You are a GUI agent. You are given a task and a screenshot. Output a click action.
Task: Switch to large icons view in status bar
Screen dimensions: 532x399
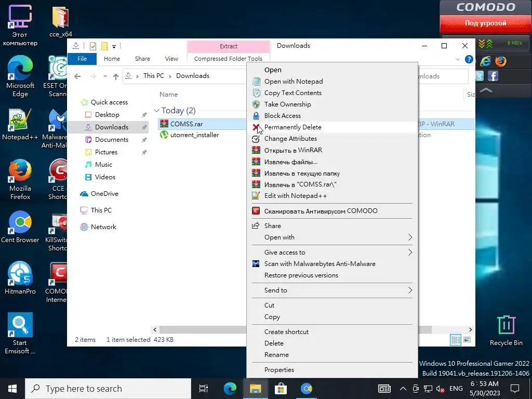[x=467, y=340]
